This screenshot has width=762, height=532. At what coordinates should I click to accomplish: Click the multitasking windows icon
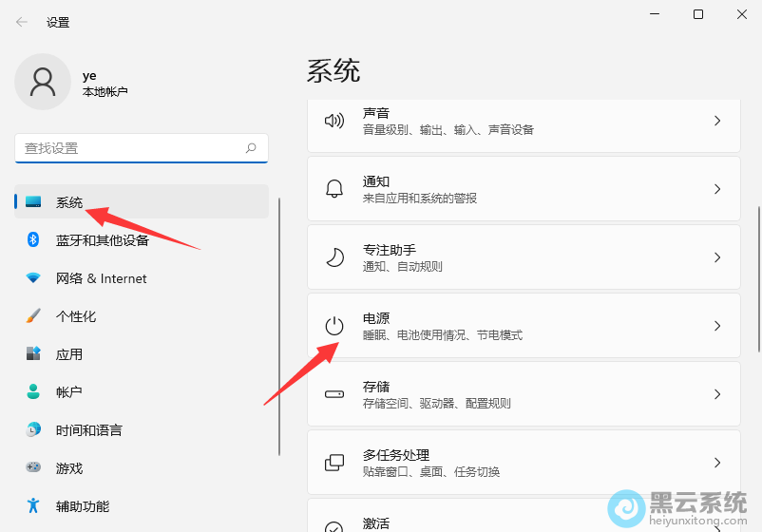[333, 463]
